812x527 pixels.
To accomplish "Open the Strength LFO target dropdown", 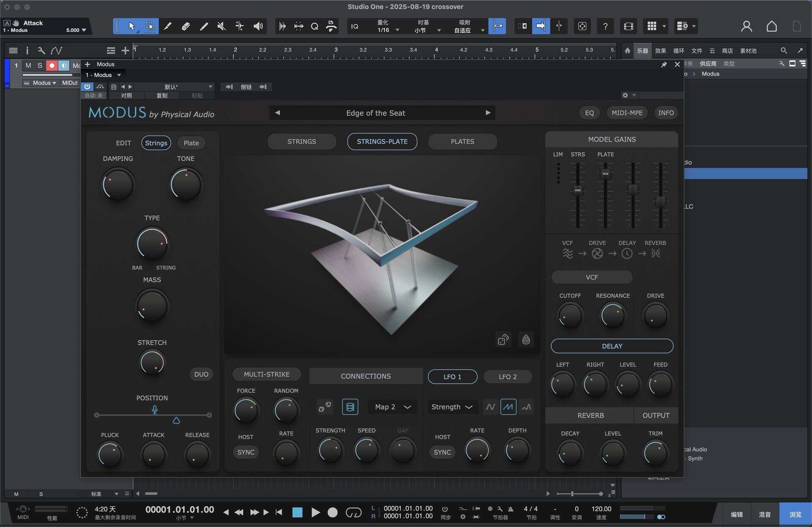I will coord(452,407).
